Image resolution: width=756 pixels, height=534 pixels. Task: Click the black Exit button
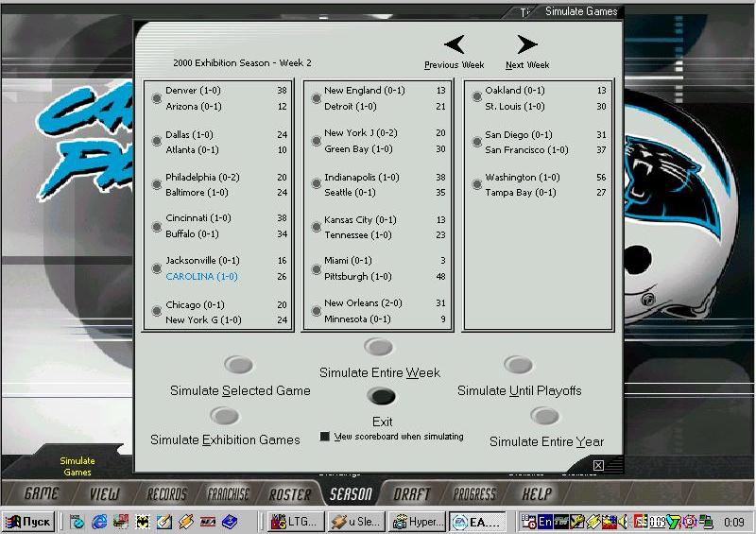tap(381, 397)
